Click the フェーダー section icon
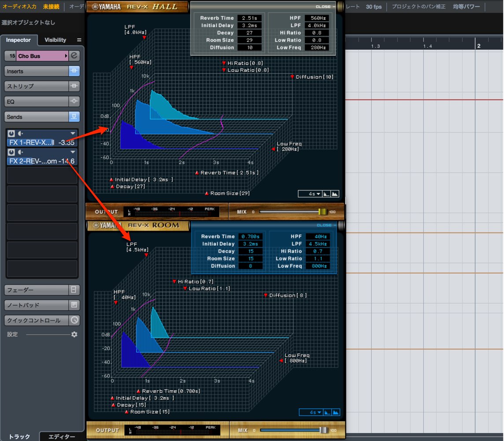Screen dimensions: 504x441 coord(74,290)
